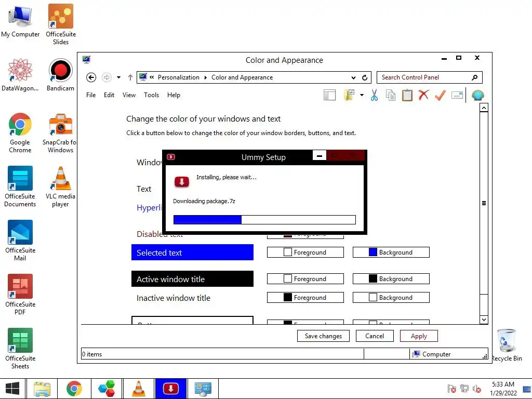Click the Selected text blue preview
Viewport: 532px width, 399px height.
(192, 252)
